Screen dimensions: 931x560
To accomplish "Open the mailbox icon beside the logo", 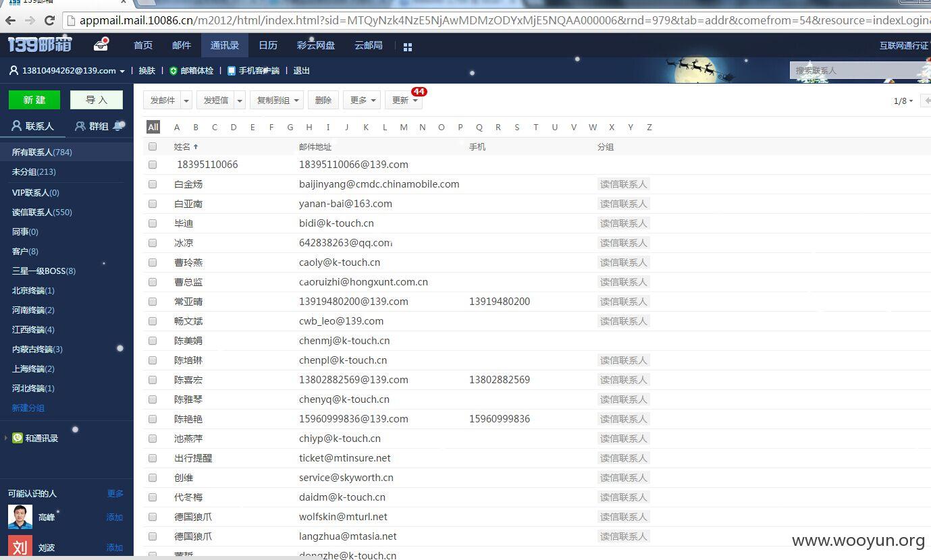I will 101,45.
